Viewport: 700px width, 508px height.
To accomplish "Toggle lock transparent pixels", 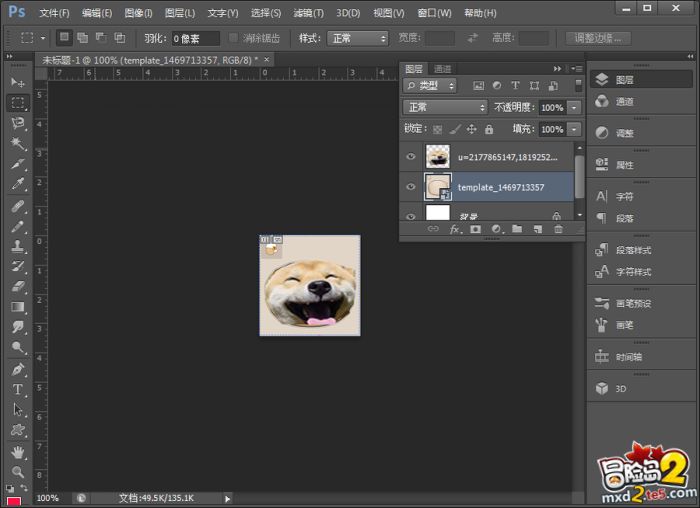I will pyautogui.click(x=438, y=129).
